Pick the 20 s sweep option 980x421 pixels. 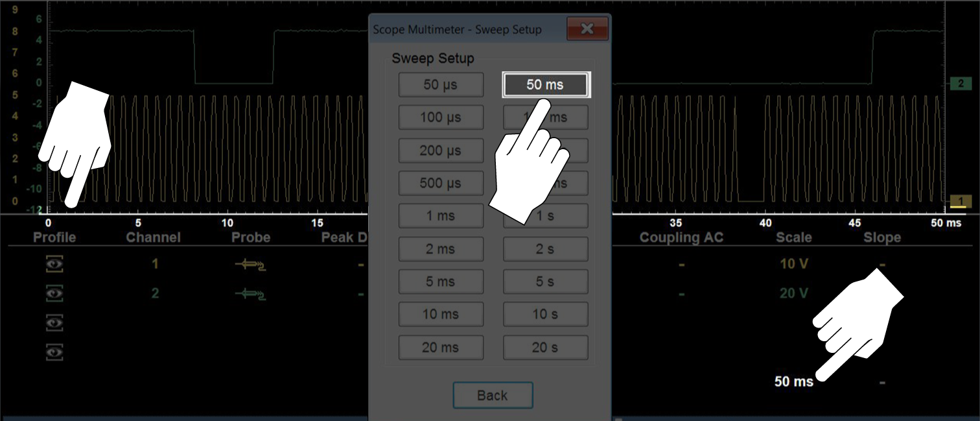point(545,347)
